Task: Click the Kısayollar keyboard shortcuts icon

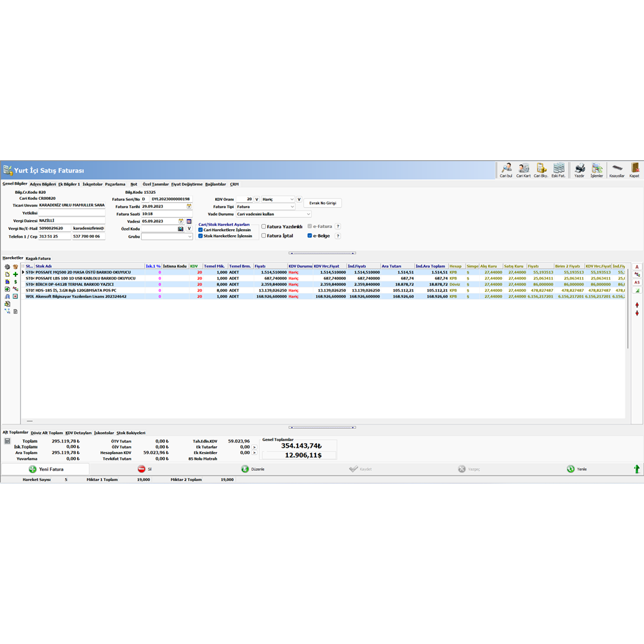Action: [617, 169]
